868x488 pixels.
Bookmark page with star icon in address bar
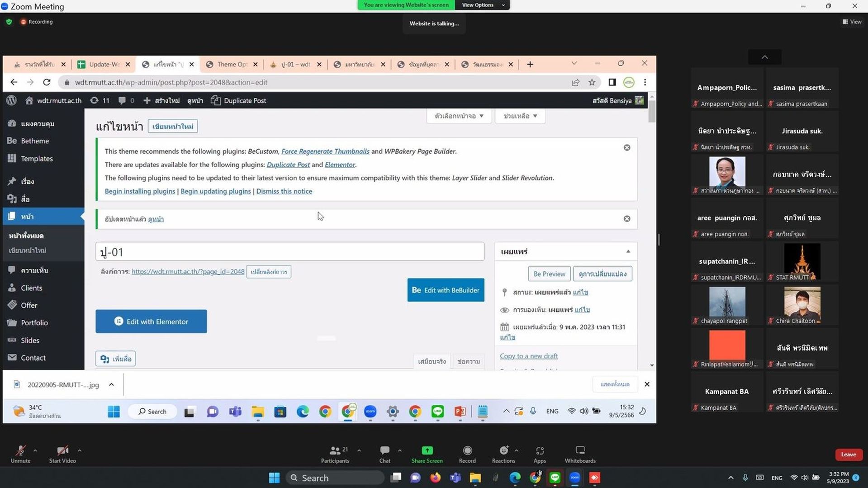pos(592,82)
